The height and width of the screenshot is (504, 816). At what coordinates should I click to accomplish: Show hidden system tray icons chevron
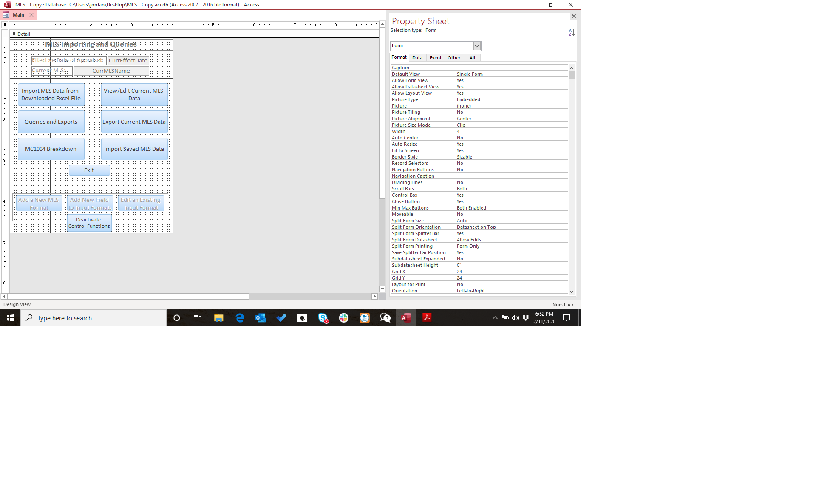(x=495, y=318)
